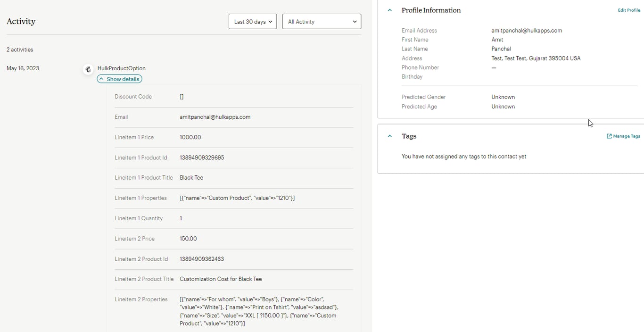Click the Mailchimp icon beside HulkProductOption
Viewport: 644px width, 332px height.
point(88,69)
